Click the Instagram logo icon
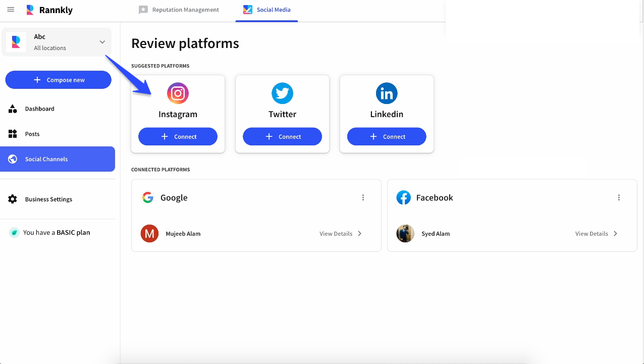 [178, 93]
